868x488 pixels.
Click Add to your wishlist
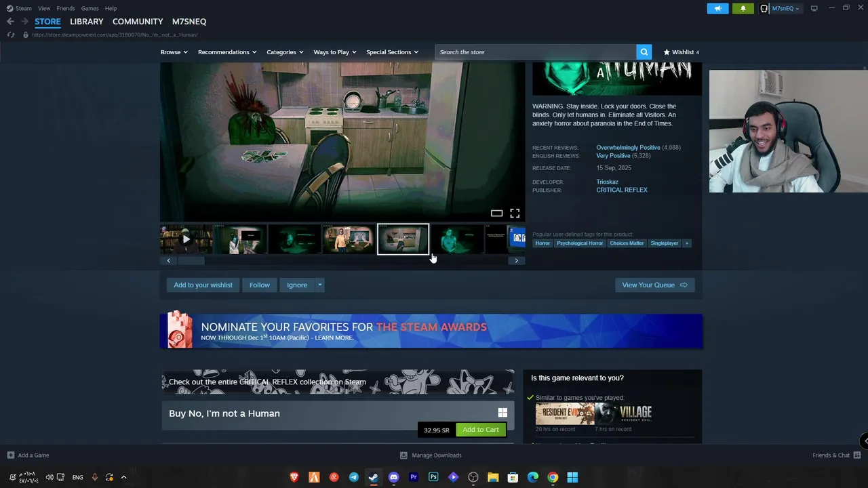coord(203,285)
